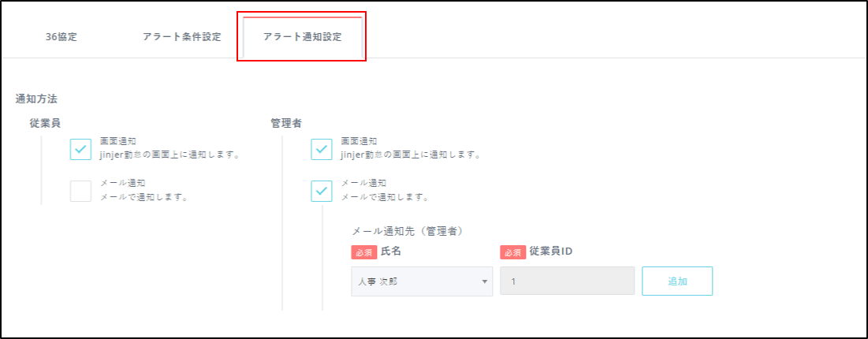Open the 36協定 tab
Screen dimensions: 868x339
[x=61, y=37]
